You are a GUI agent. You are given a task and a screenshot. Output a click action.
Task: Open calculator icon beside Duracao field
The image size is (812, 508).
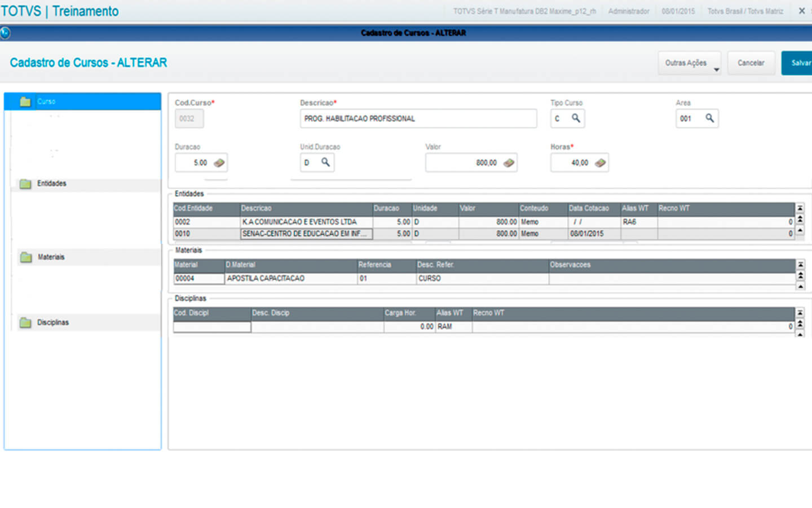(219, 163)
